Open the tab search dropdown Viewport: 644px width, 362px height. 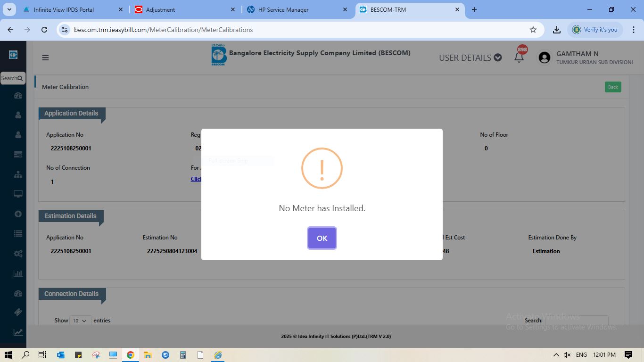(9, 9)
